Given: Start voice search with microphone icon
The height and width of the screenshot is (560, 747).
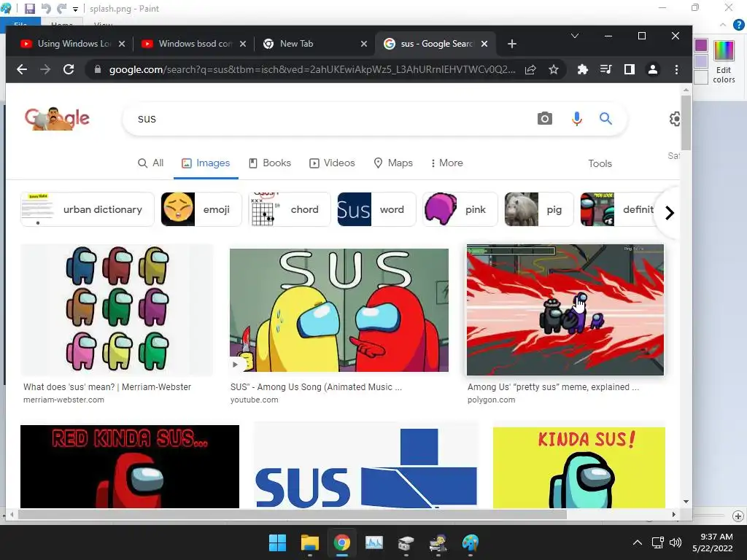Looking at the screenshot, I should click(576, 119).
